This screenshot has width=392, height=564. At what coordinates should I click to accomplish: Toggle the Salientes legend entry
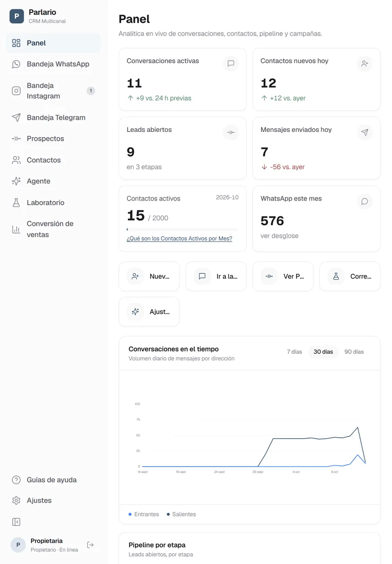coord(182,515)
